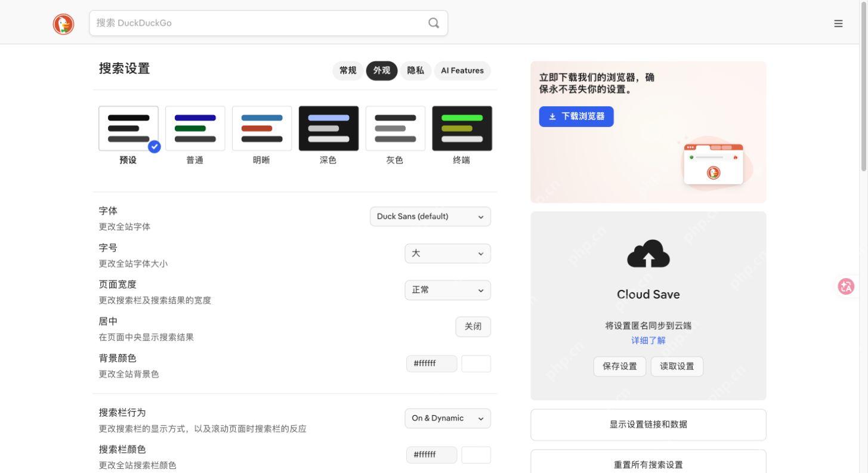Click the 字体 setting label
This screenshot has height=473, width=868.
coord(108,211)
